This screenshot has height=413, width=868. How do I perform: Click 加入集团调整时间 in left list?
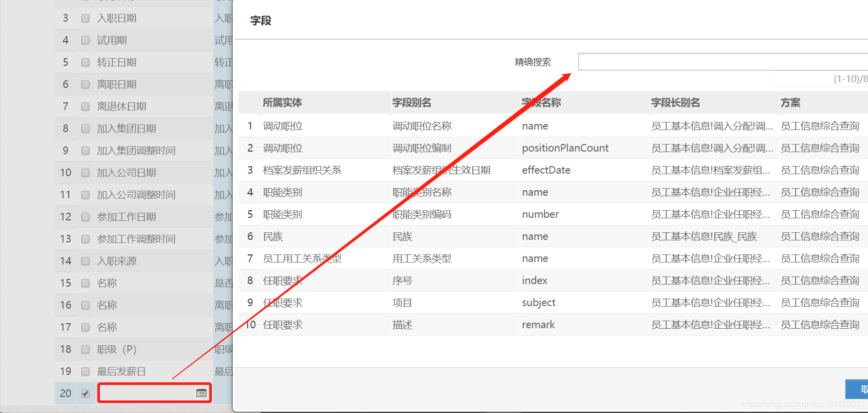pyautogui.click(x=136, y=151)
